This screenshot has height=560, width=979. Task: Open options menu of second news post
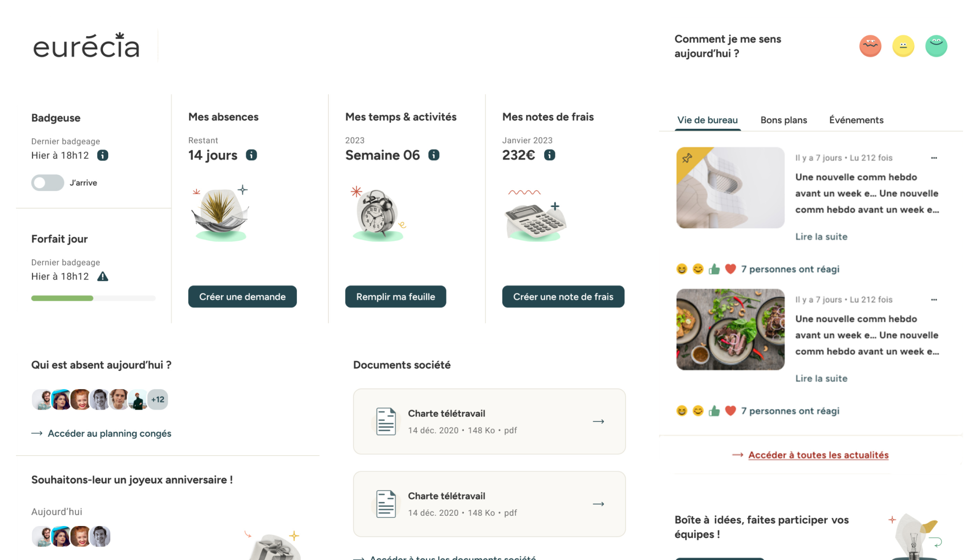point(934,300)
